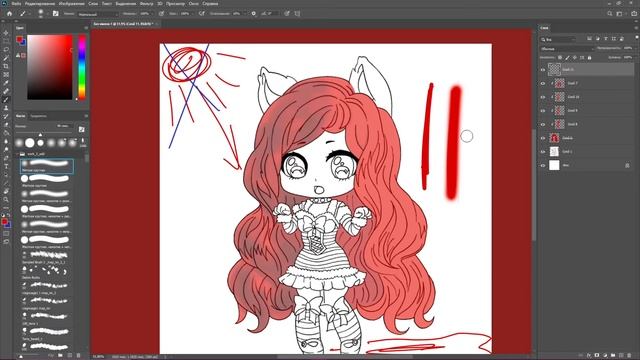The image size is (640, 360).
Task: Open the brush mode dropdown Нормальный
Action: point(97,14)
